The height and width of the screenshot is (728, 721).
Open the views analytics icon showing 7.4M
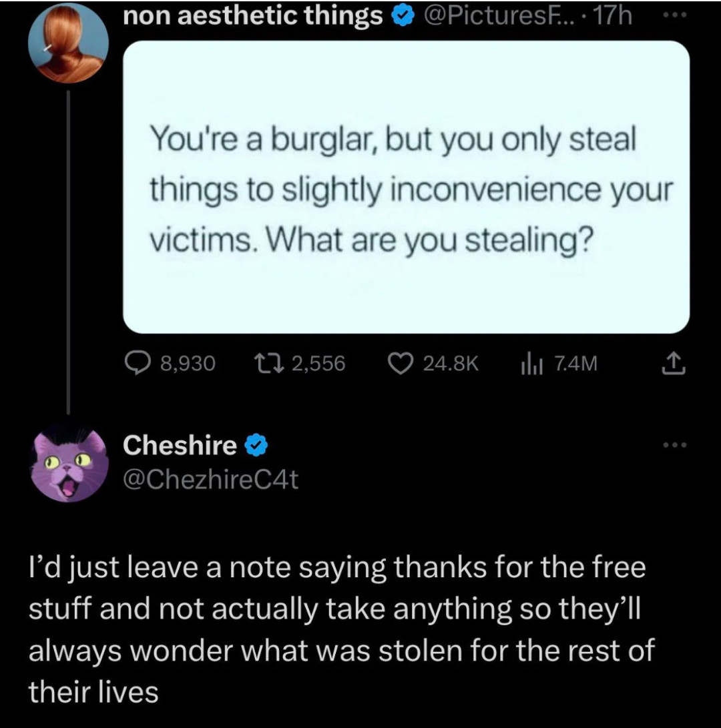pyautogui.click(x=531, y=362)
